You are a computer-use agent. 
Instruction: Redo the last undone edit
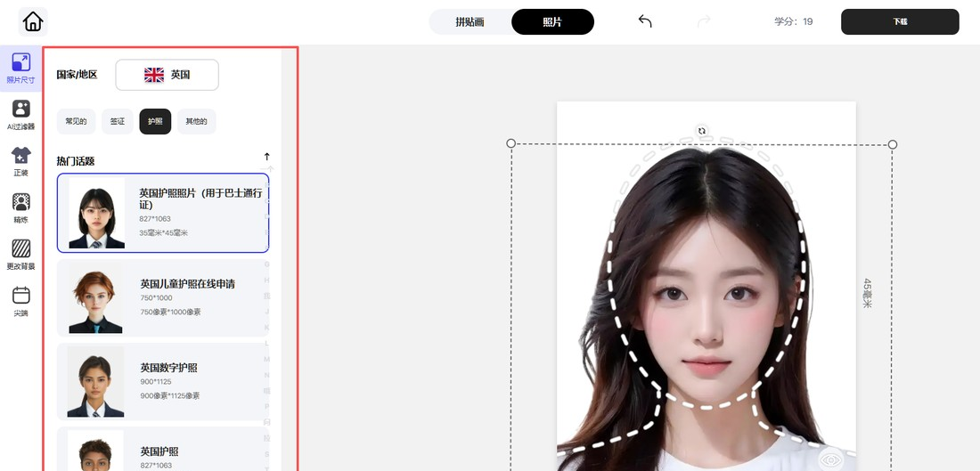click(x=704, y=21)
